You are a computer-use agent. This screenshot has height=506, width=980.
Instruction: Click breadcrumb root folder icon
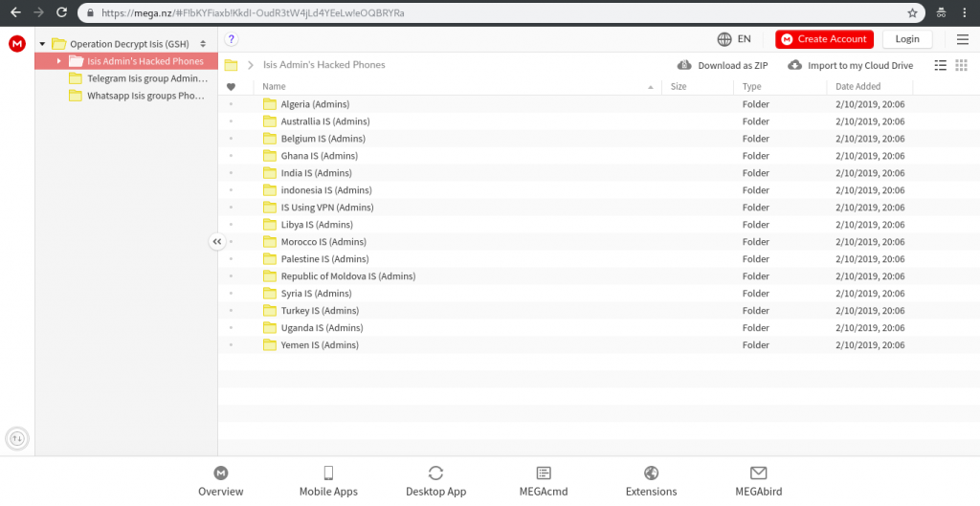pos(232,65)
